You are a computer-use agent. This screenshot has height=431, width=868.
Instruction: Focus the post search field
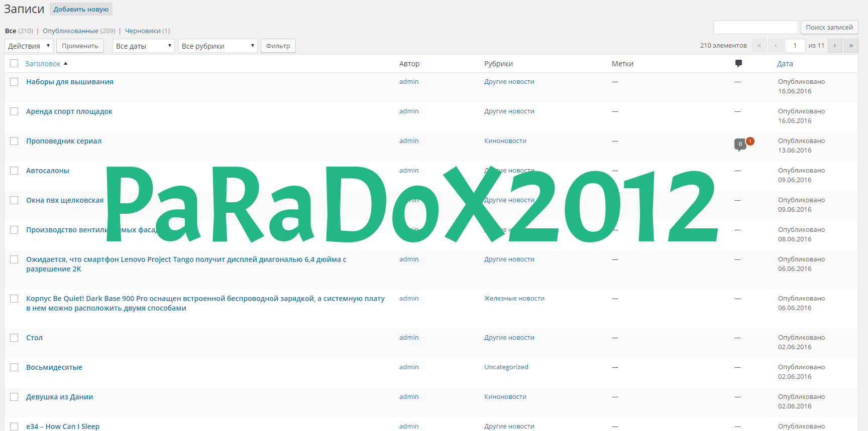[756, 27]
